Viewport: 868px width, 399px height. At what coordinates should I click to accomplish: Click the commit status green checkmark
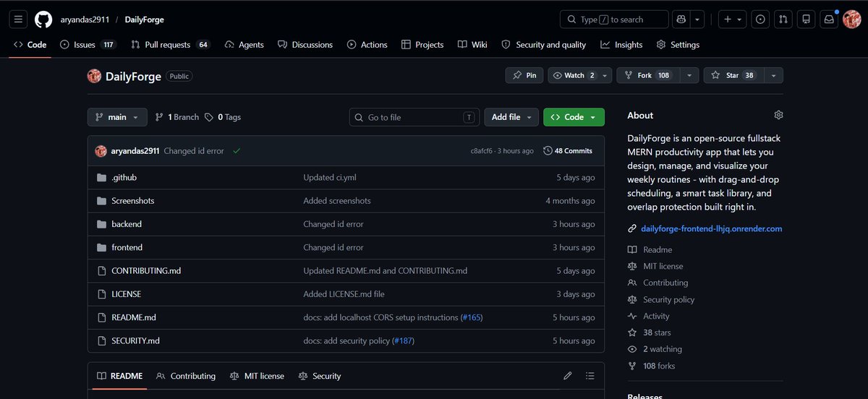pyautogui.click(x=237, y=151)
